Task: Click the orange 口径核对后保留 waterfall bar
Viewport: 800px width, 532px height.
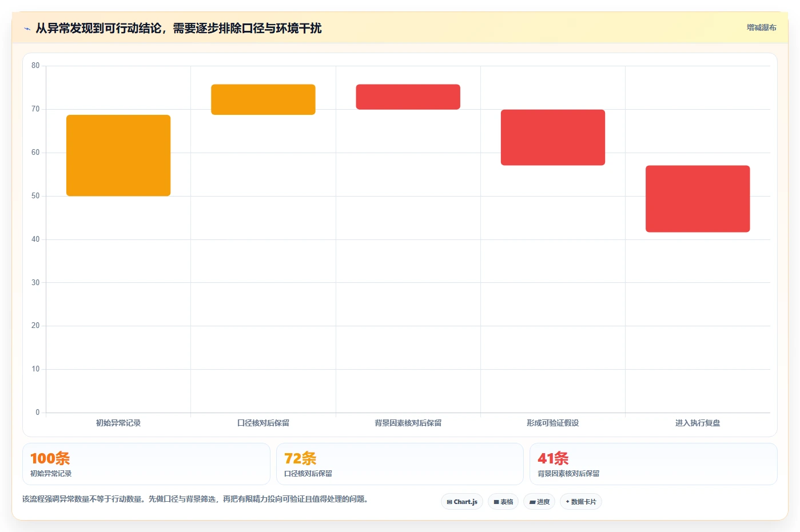Action: 263,99
